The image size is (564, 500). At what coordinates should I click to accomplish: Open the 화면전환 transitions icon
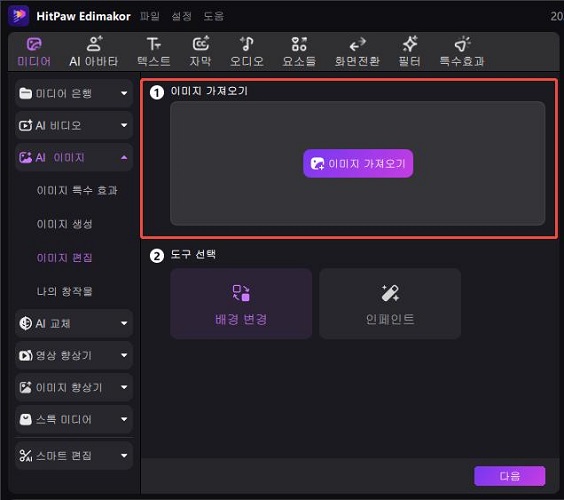pyautogui.click(x=357, y=45)
